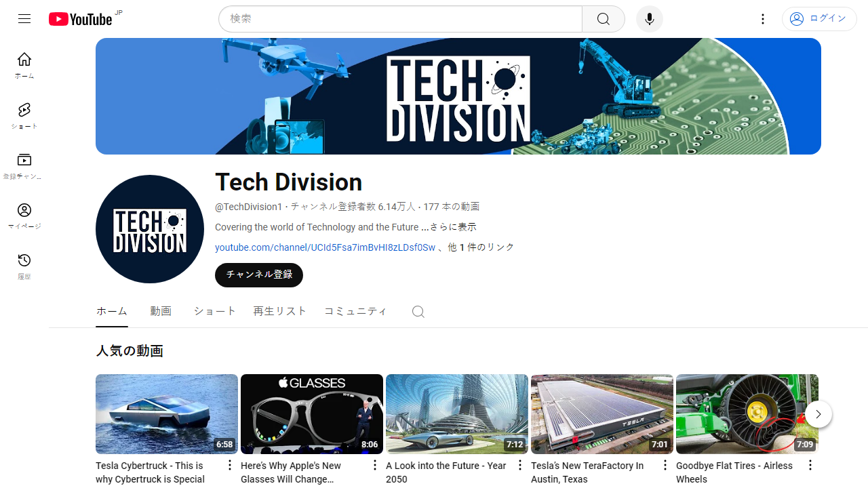Go to YouTube home via logo
868x488 pixels.
coord(80,19)
